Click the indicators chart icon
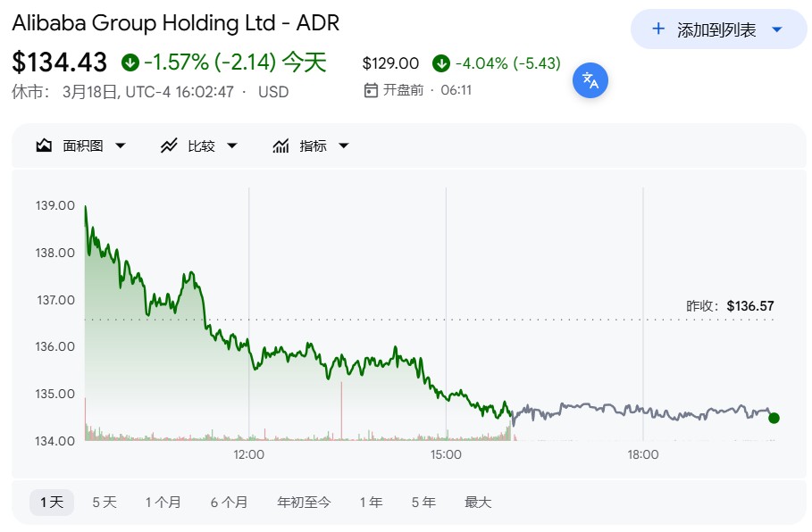 [x=280, y=145]
